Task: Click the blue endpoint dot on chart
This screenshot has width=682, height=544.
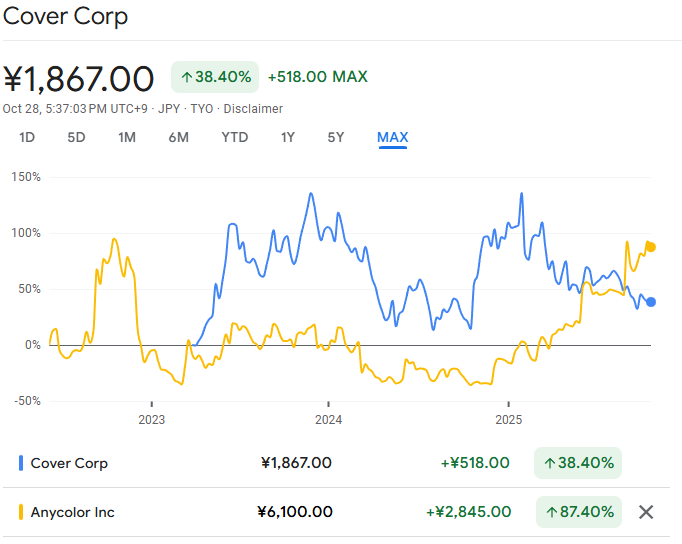Action: click(651, 302)
